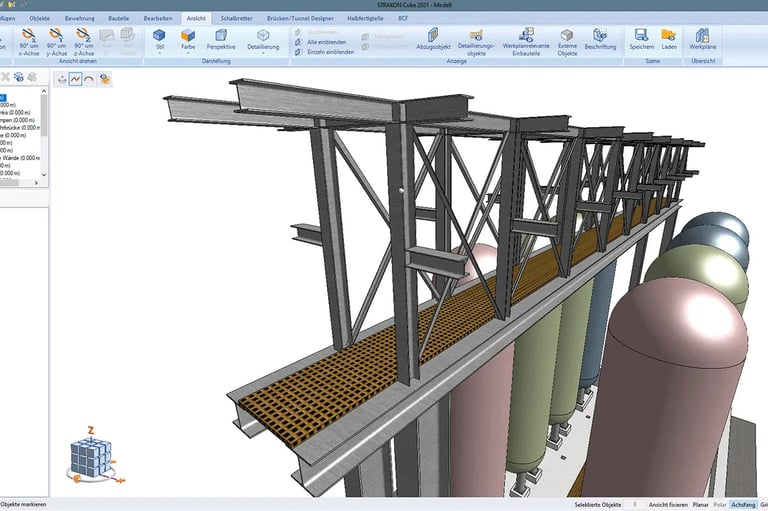Switch to the Bauteile ribbon tab

(119, 18)
